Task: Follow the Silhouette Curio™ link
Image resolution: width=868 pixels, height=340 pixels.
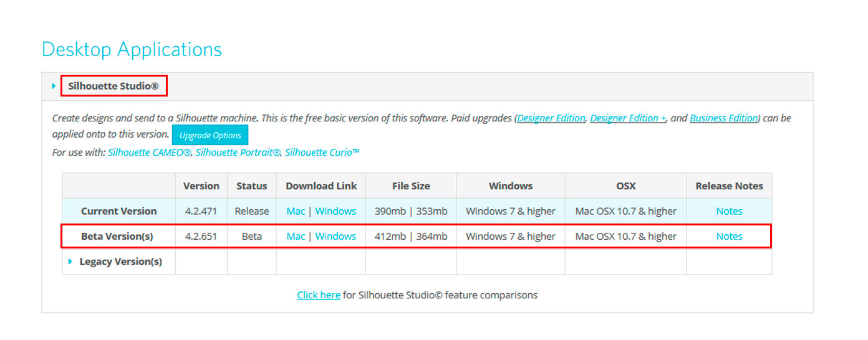Action: pyautogui.click(x=322, y=152)
